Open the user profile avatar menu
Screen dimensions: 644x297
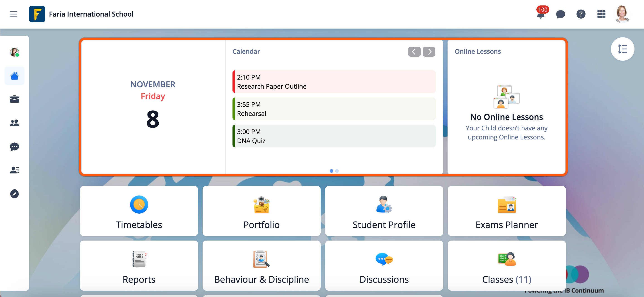pyautogui.click(x=622, y=14)
